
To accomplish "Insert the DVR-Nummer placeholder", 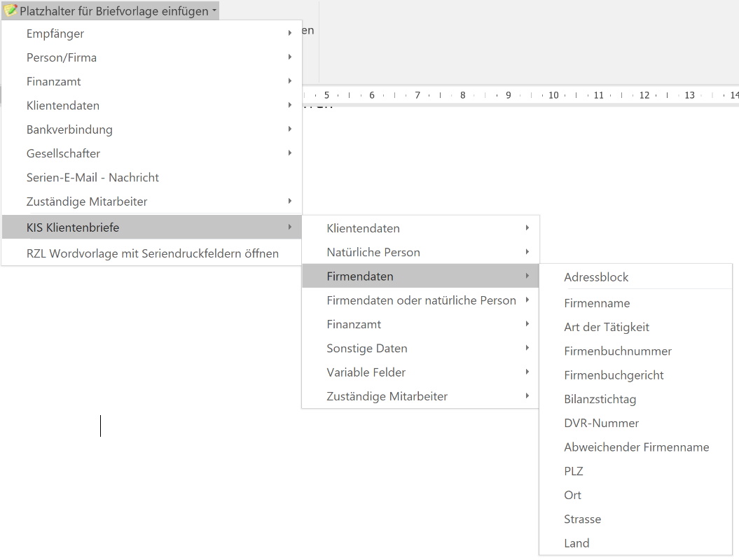I will pos(601,423).
